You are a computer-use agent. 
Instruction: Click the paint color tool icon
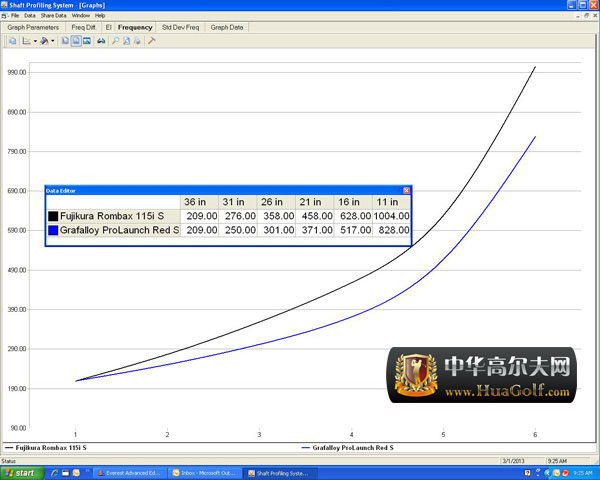coord(44,41)
